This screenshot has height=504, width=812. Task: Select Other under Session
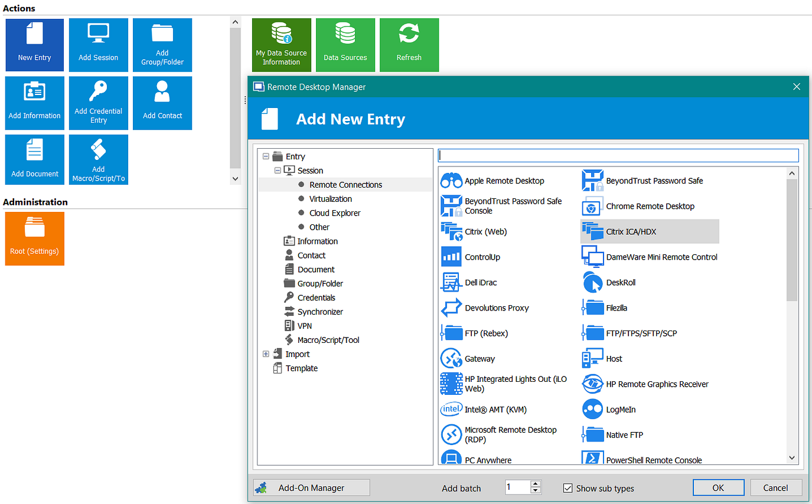[x=319, y=227]
